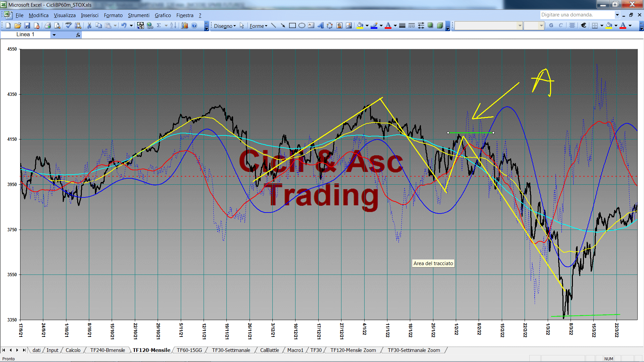The height and width of the screenshot is (362, 644).
Task: Toggle bold (G) formatting
Action: click(551, 25)
